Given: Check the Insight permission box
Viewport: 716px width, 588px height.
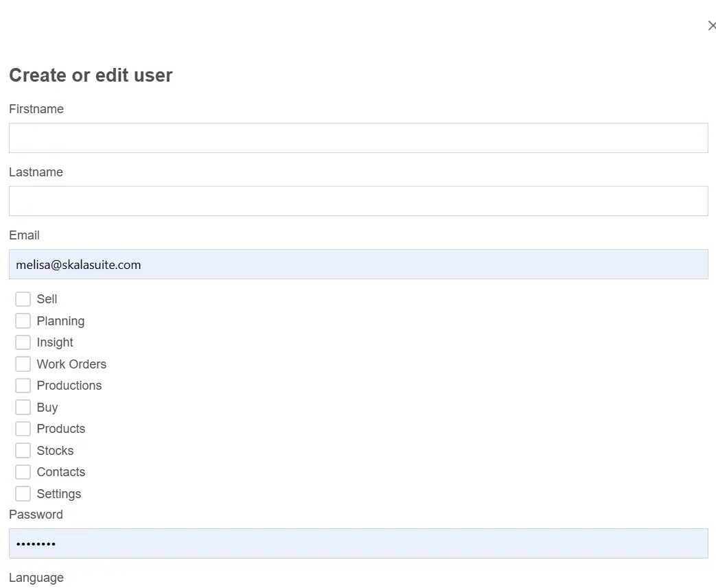Looking at the screenshot, I should click(x=23, y=342).
